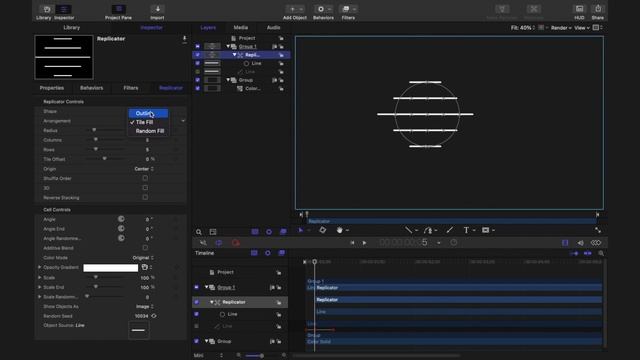Click the Object Source Line well
640x360 pixels.
tap(139, 330)
